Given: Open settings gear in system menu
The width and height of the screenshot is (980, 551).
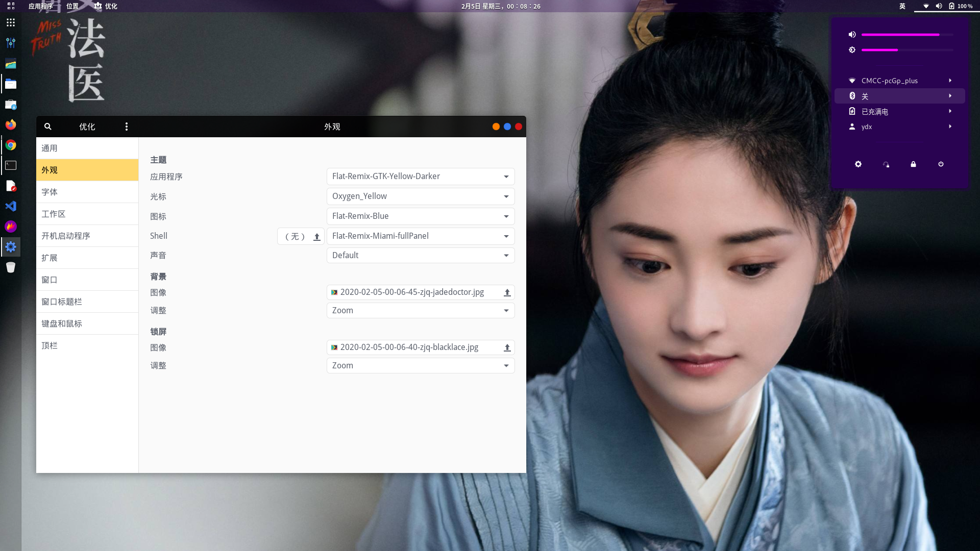Looking at the screenshot, I should tap(858, 164).
